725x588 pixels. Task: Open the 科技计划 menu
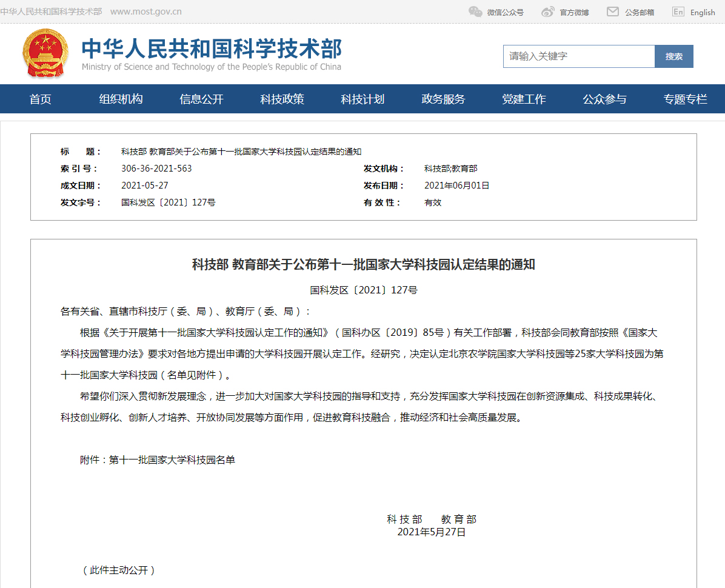coord(362,99)
